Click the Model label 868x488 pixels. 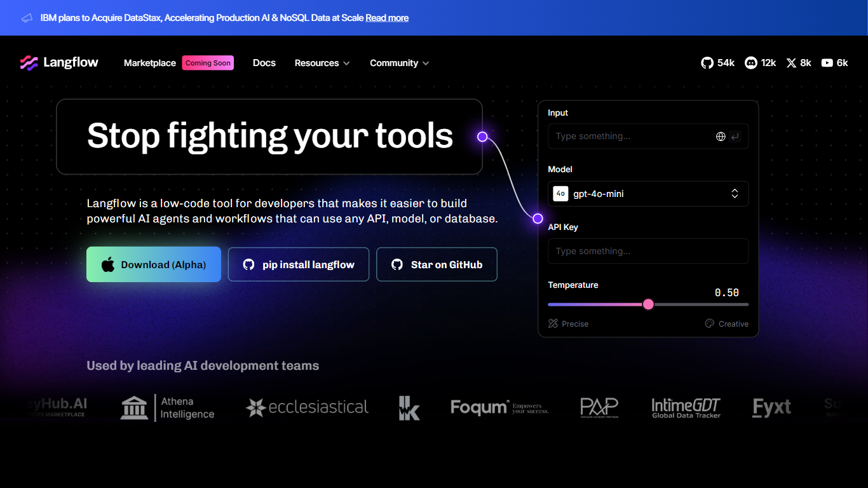[x=560, y=169]
